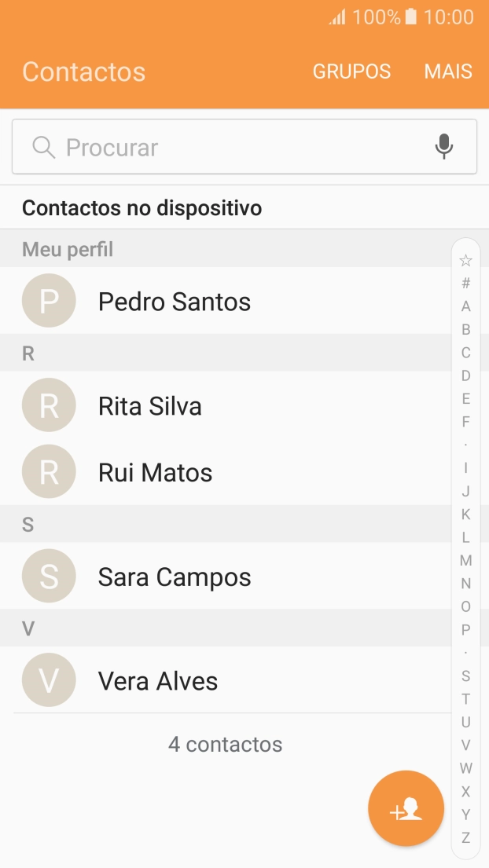489x868 pixels.
Task: Select Pedro Santos's avatar circle
Action: click(x=49, y=300)
